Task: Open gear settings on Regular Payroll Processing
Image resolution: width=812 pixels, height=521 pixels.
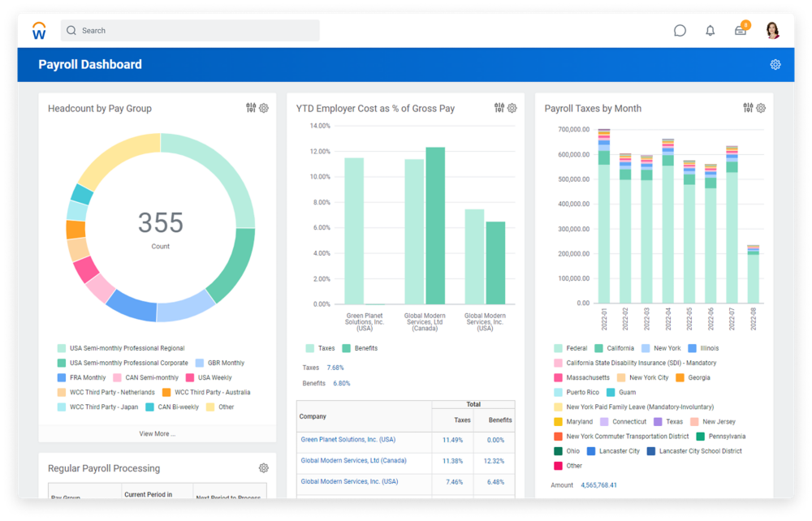Action: coord(264,468)
